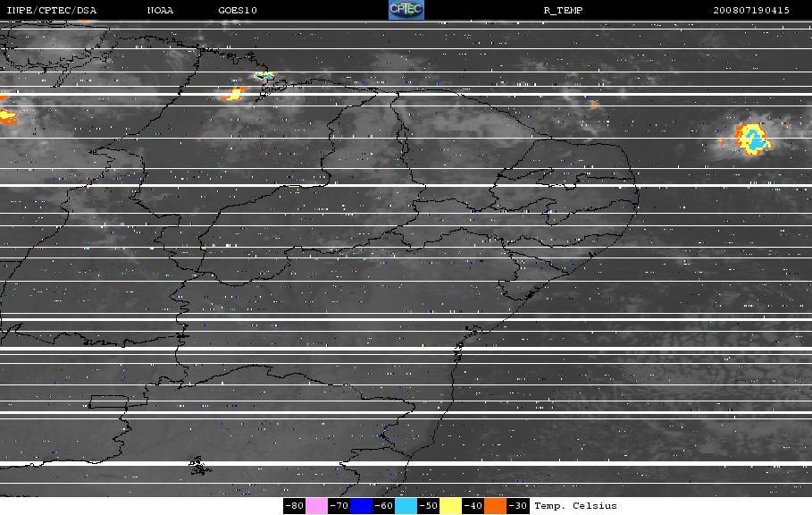Viewport: 812px width, 515px height.
Task: Click the INPE/CPTEC/DSA header label
Action: coord(51,11)
